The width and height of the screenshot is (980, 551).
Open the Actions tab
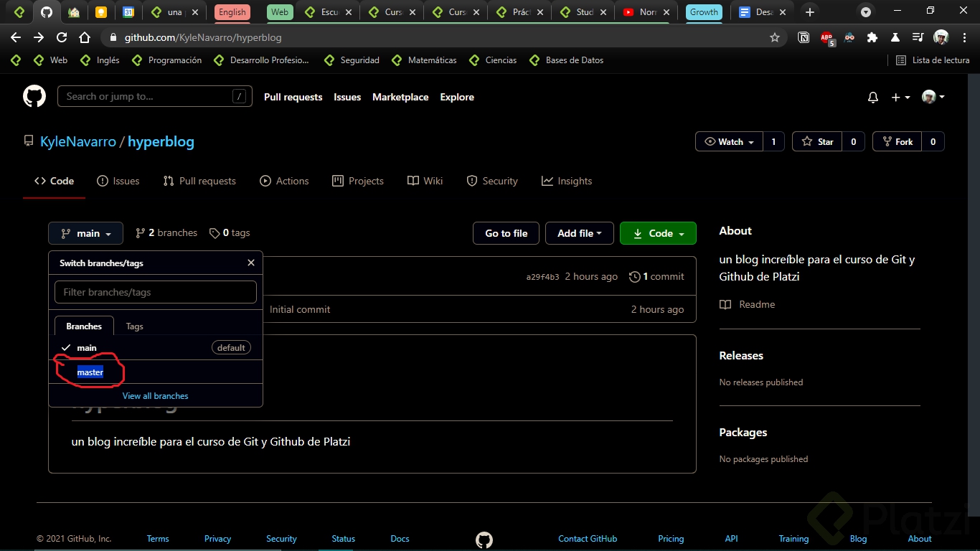click(x=285, y=181)
